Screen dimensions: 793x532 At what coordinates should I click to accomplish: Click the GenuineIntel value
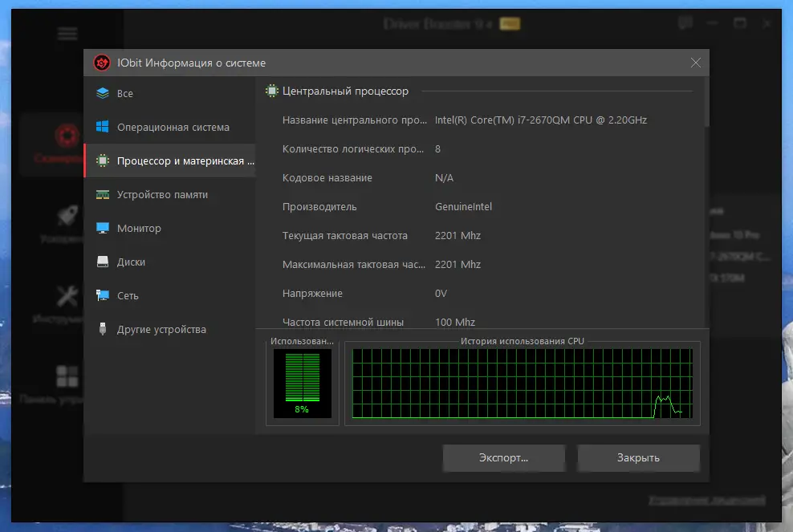pos(463,207)
